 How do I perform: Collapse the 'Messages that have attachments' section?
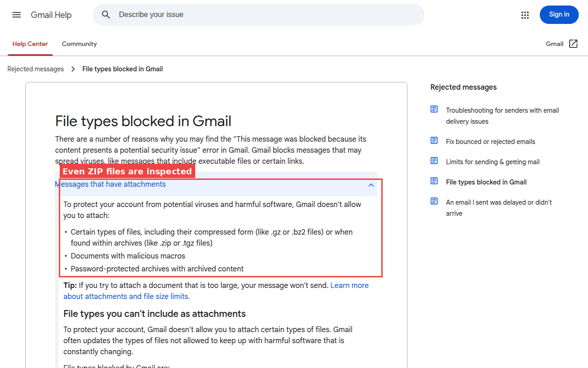(371, 184)
